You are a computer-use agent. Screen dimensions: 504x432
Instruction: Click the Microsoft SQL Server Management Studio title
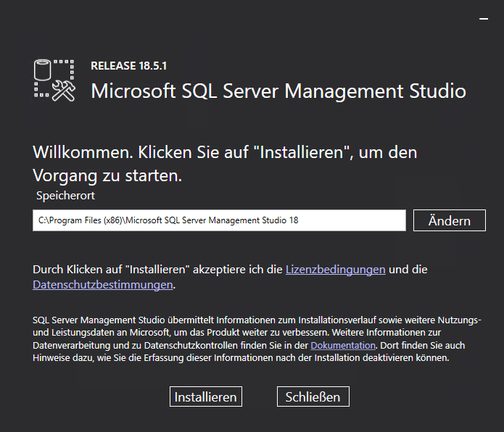click(x=278, y=92)
